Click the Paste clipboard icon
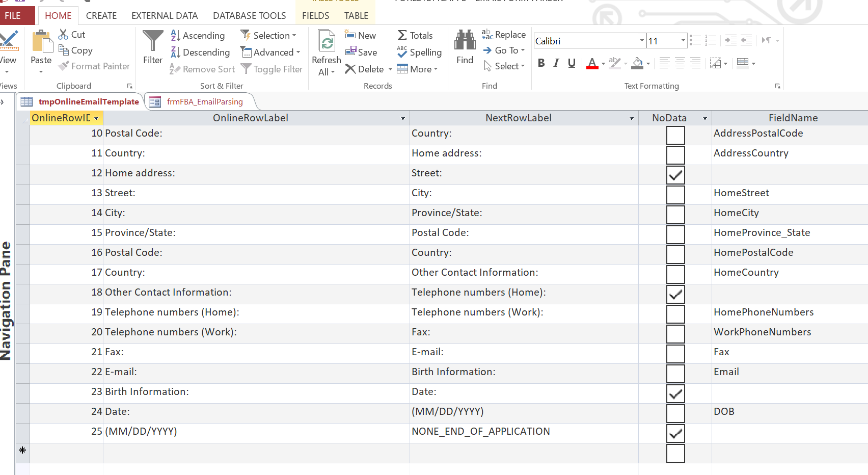868x475 pixels. pos(41,41)
